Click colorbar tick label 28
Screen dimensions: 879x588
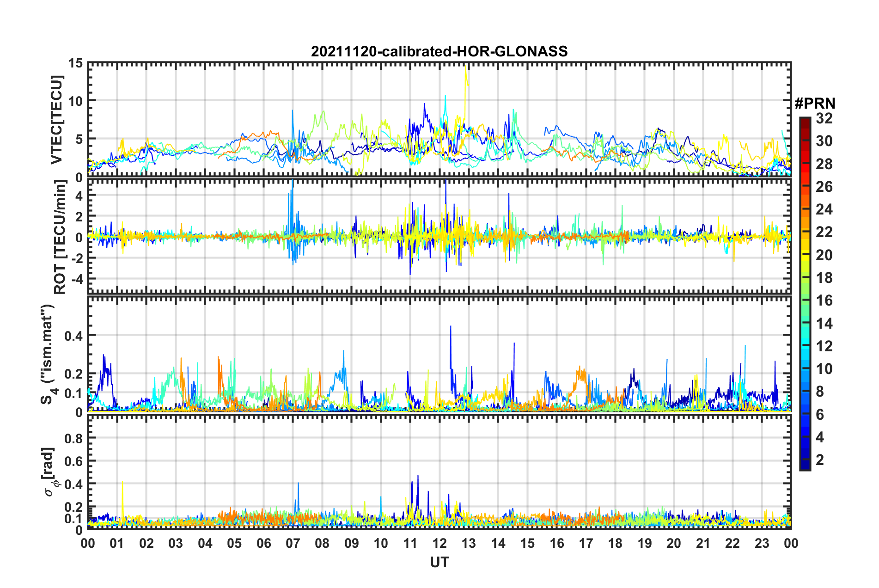coord(824,164)
